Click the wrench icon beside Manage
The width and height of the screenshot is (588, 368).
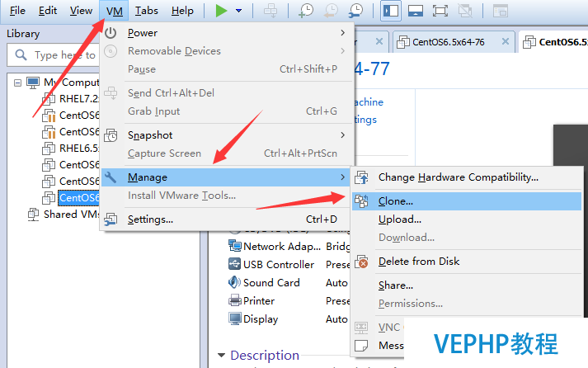pyautogui.click(x=111, y=177)
